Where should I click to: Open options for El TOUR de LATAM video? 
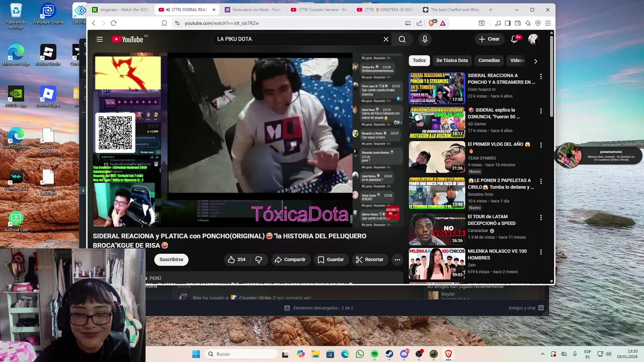541,217
